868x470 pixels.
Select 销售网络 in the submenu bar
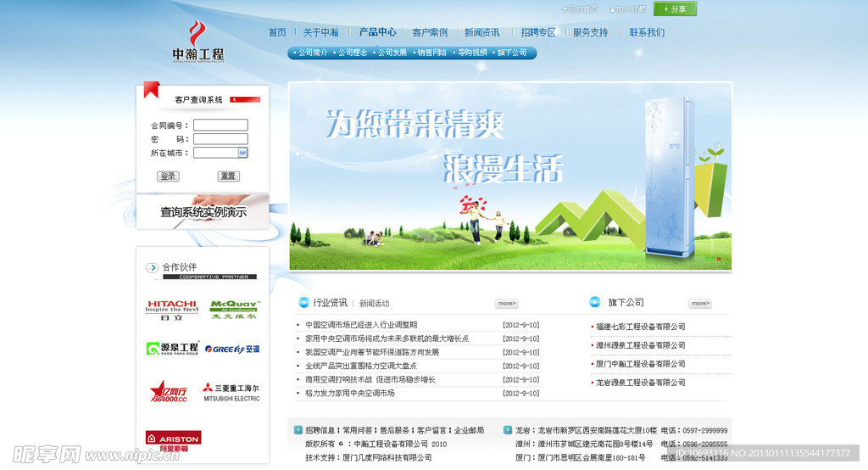[431, 53]
